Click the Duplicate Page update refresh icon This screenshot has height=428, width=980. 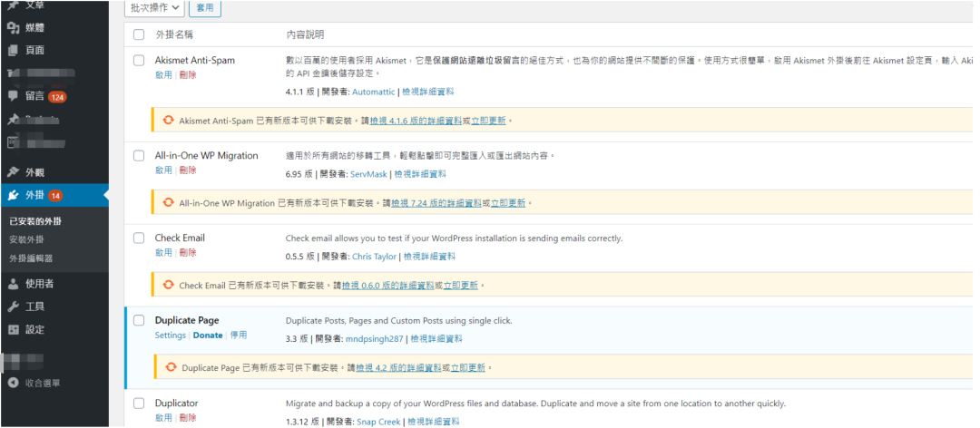171,367
